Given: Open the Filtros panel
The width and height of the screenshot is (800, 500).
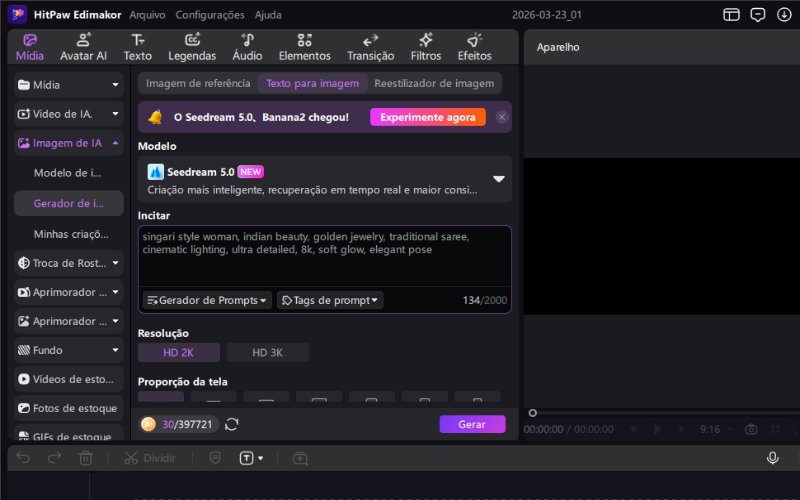Looking at the screenshot, I should point(426,47).
